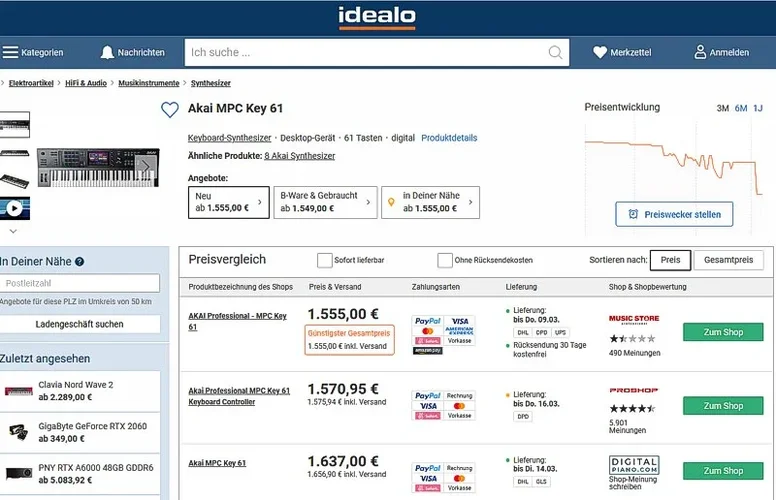Click the search magnifier icon
The image size is (776, 500).
coord(556,52)
